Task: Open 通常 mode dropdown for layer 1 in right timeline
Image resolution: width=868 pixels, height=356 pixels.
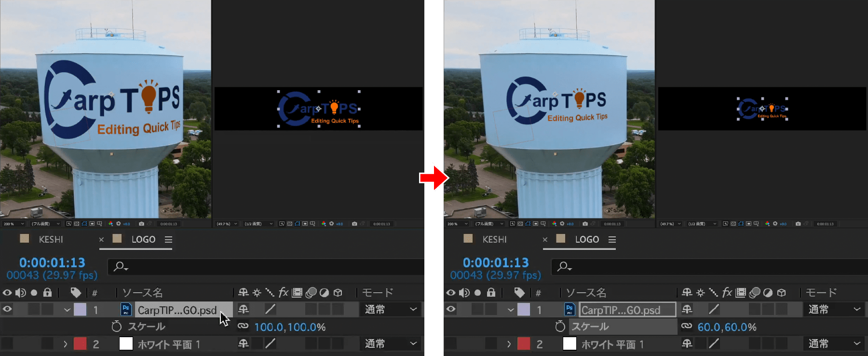Action: click(x=834, y=309)
